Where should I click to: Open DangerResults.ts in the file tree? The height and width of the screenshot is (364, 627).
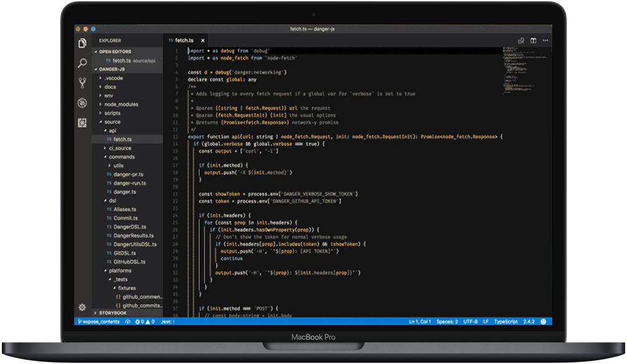tap(133, 236)
